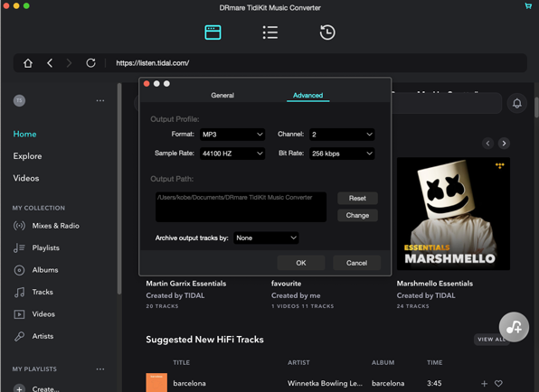This screenshot has width=539, height=392.
Task: Navigate forward with the right arrow
Action: pyautogui.click(x=69, y=63)
